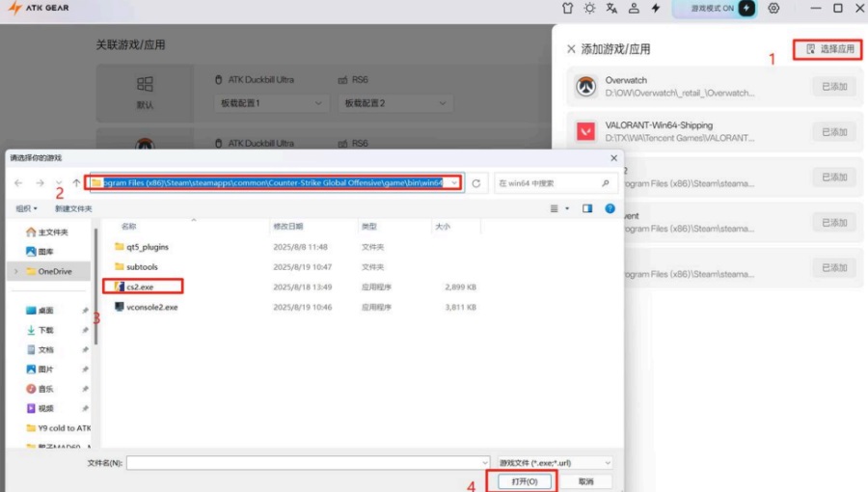Open 图库 in the sidebar

[40, 252]
